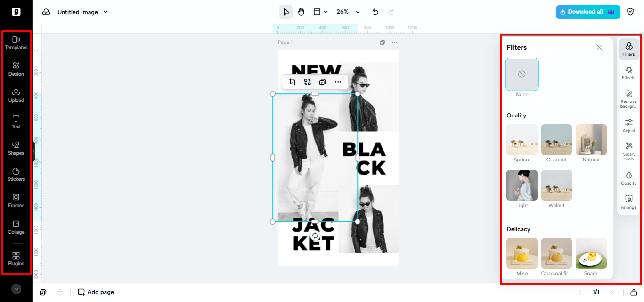Image resolution: width=644 pixels, height=302 pixels.
Task: Open the three-dot menu above the image
Action: 338,82
